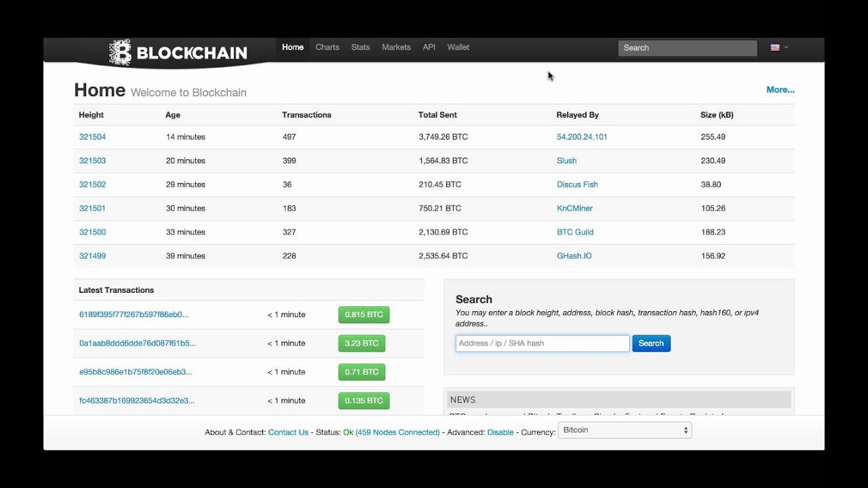
Task: Open block 321503
Action: 92,161
